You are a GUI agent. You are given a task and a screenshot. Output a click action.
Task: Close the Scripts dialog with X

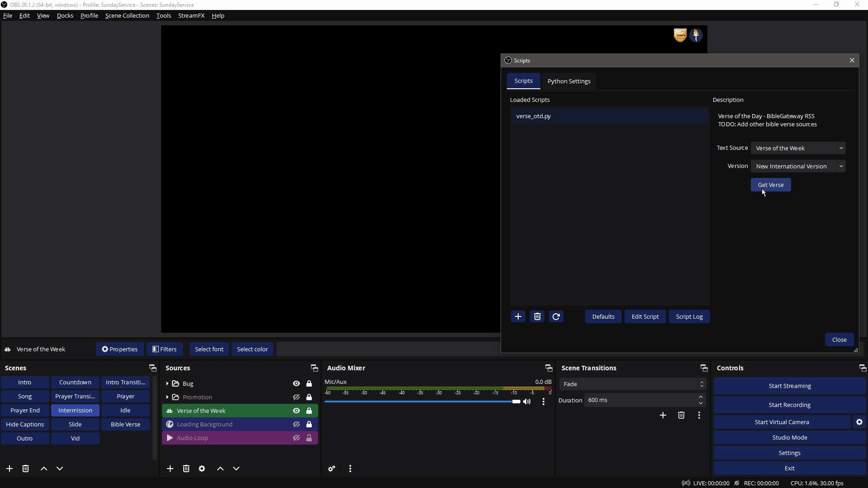pos(852,60)
